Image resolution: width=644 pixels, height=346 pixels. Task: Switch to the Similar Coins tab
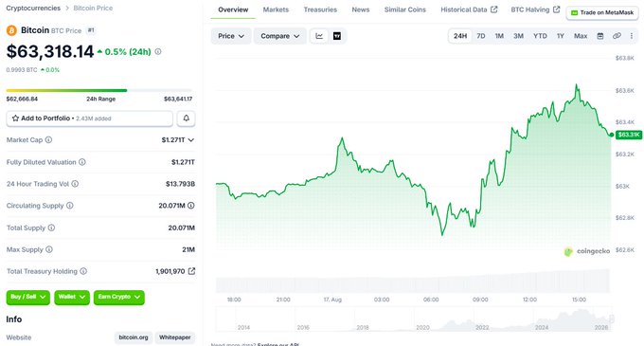[405, 9]
